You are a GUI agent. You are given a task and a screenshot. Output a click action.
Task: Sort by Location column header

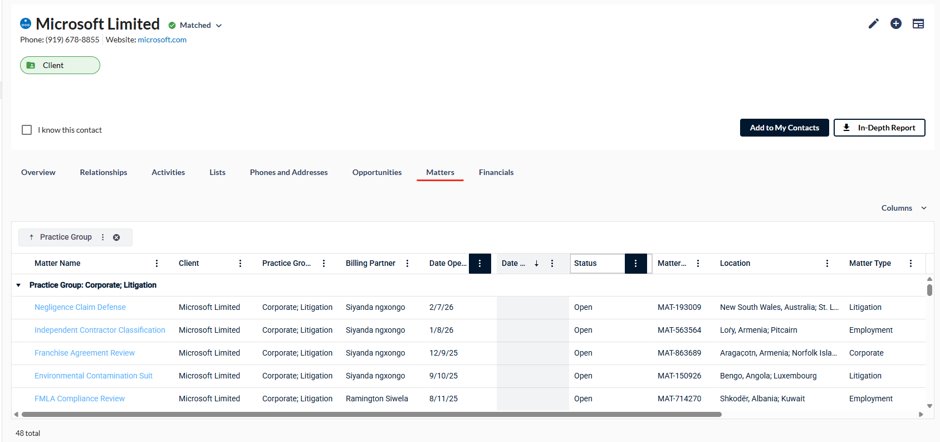coord(735,263)
